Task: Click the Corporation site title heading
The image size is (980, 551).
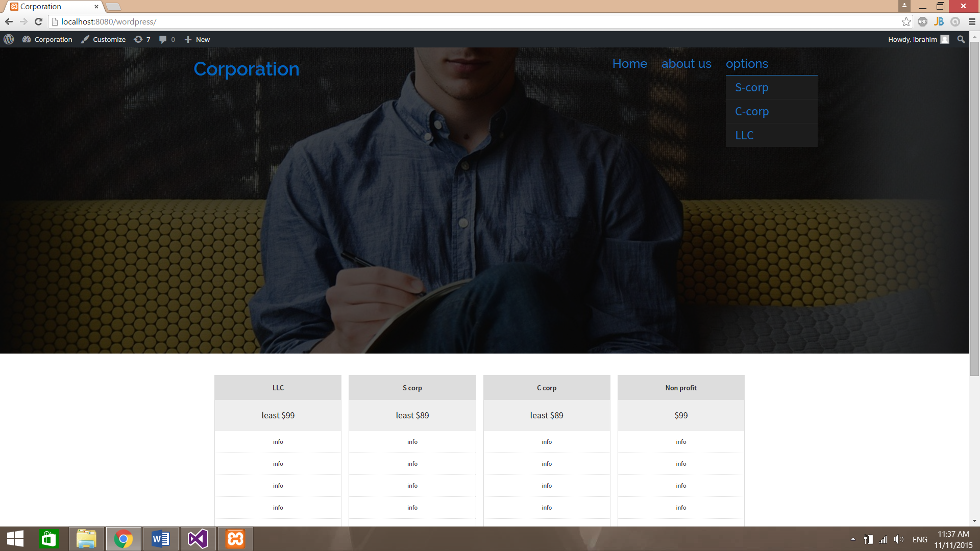Action: pyautogui.click(x=247, y=69)
